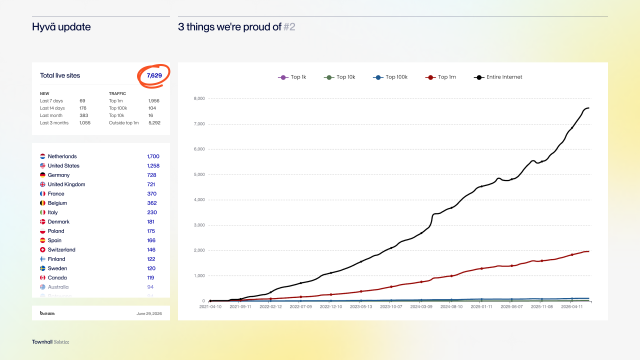Open the Sweden count 120

(151, 269)
